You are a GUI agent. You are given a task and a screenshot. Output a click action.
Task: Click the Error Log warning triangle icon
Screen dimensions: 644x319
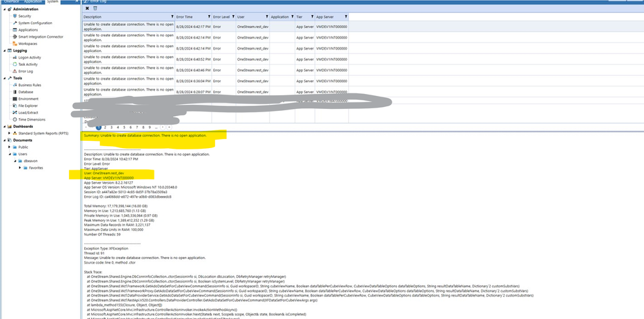[x=15, y=71]
